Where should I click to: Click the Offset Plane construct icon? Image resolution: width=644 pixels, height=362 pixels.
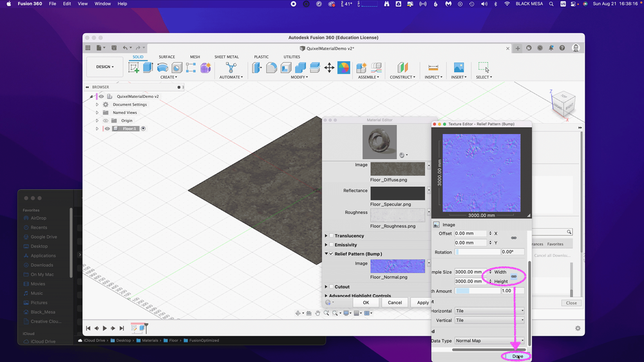point(402,68)
